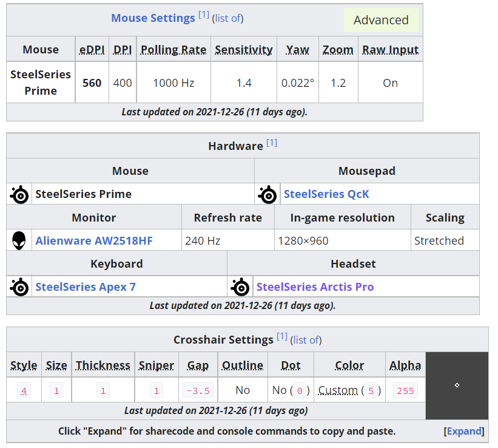Click reference [1] next to Mouse Settings

point(204,15)
